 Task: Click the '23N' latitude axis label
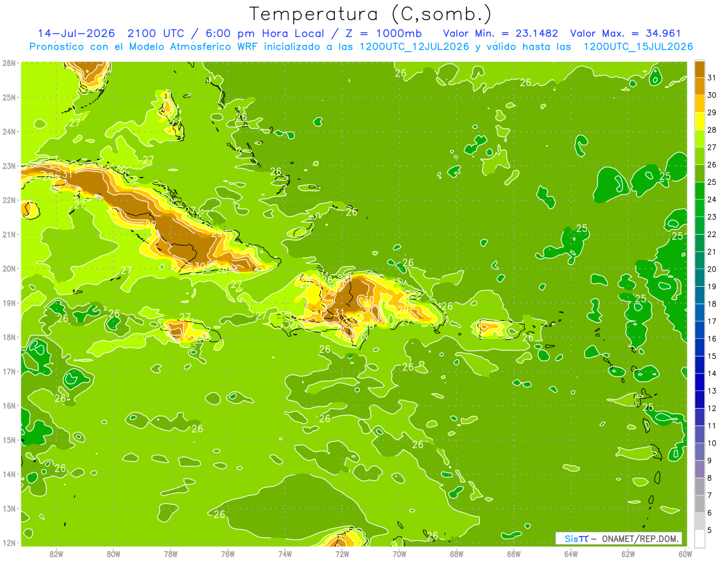(9, 166)
